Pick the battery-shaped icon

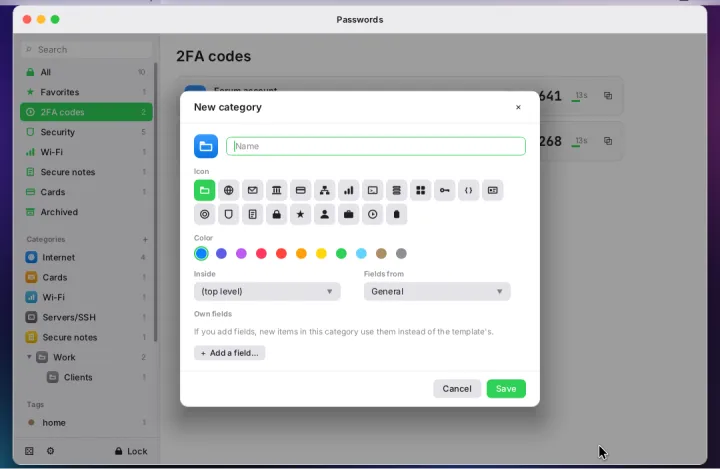[x=396, y=214]
